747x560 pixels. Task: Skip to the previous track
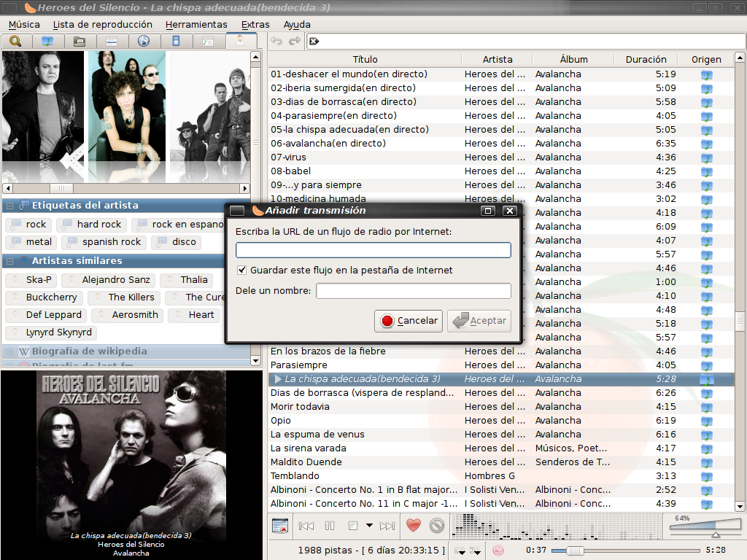point(306,526)
